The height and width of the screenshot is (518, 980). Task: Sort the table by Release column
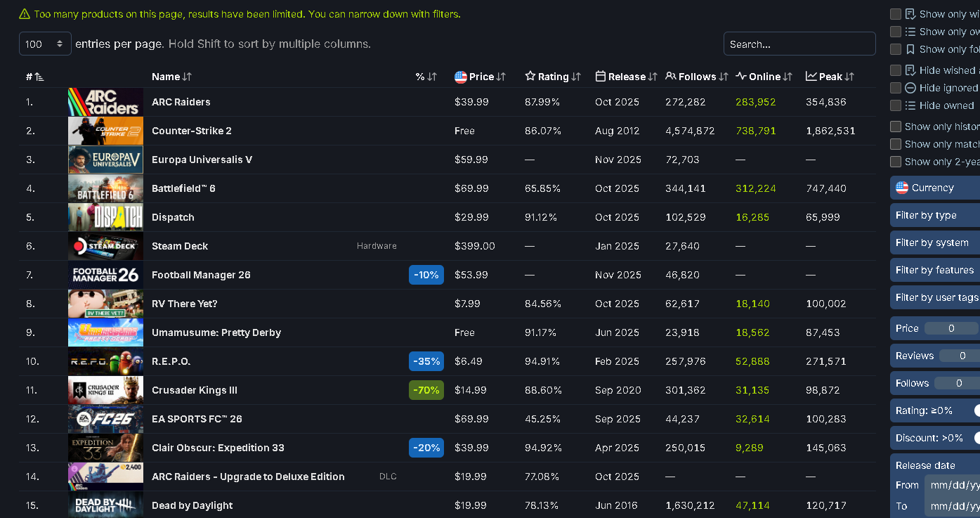(626, 77)
